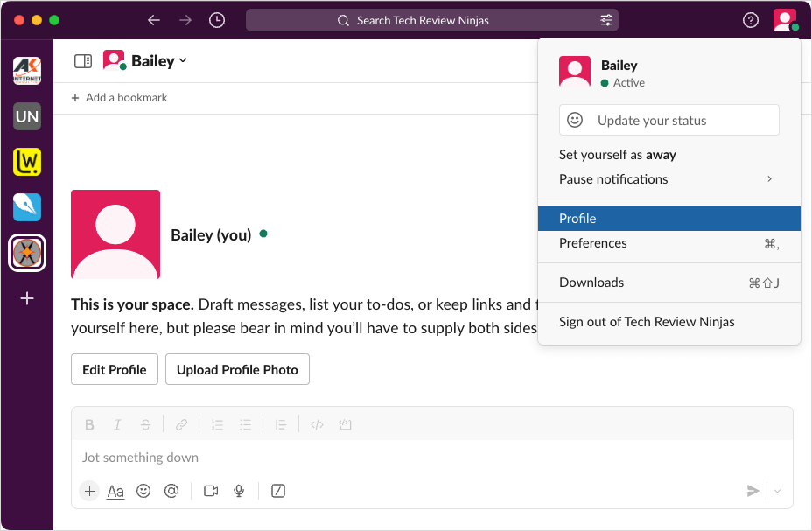Image resolution: width=812 pixels, height=531 pixels.
Task: Insert a link using the link icon
Action: click(181, 425)
